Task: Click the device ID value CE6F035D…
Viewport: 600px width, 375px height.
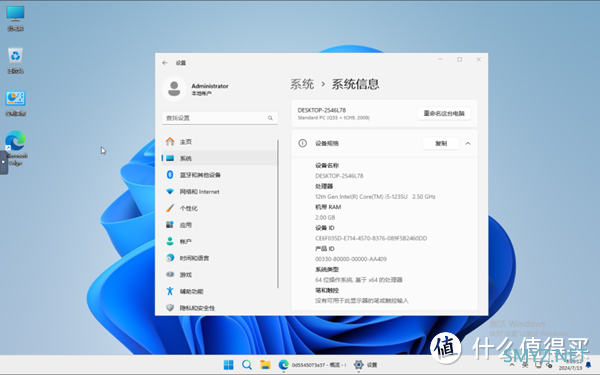Action: coord(371,238)
